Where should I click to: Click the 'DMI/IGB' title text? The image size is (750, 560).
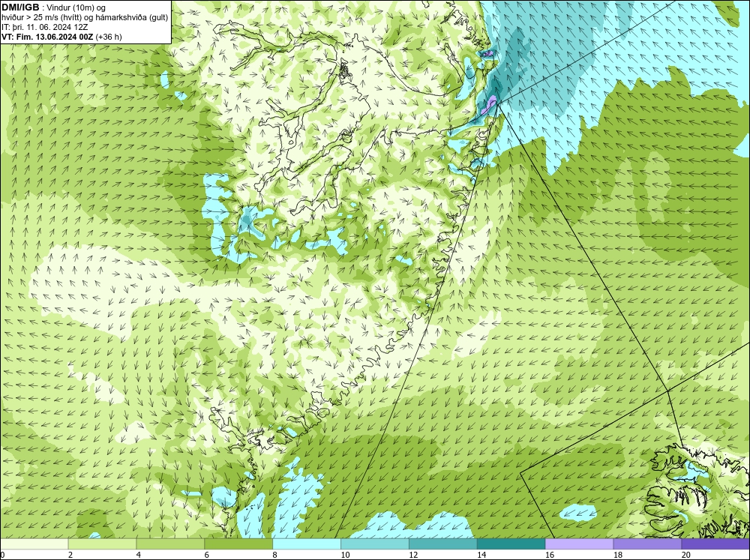pos(20,7)
